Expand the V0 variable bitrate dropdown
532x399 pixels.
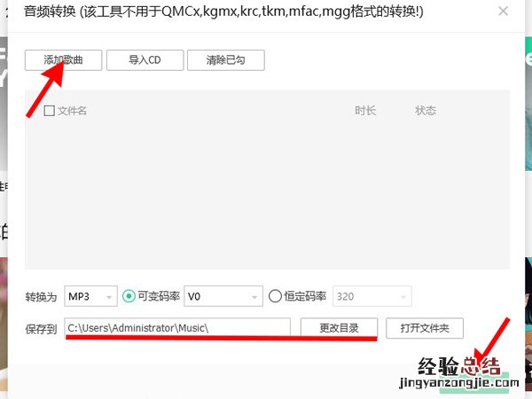223,296
